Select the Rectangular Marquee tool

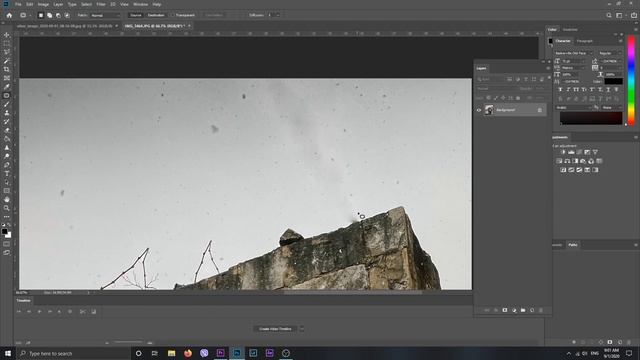click(7, 44)
